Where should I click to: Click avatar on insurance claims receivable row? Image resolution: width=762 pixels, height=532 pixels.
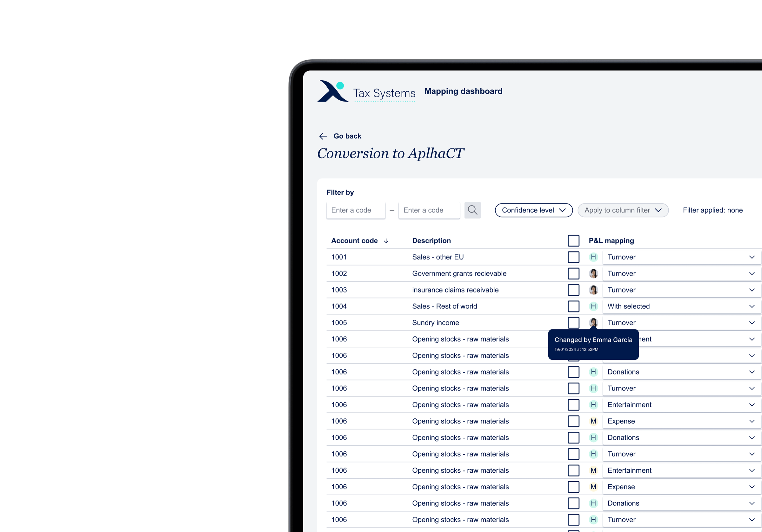click(593, 290)
